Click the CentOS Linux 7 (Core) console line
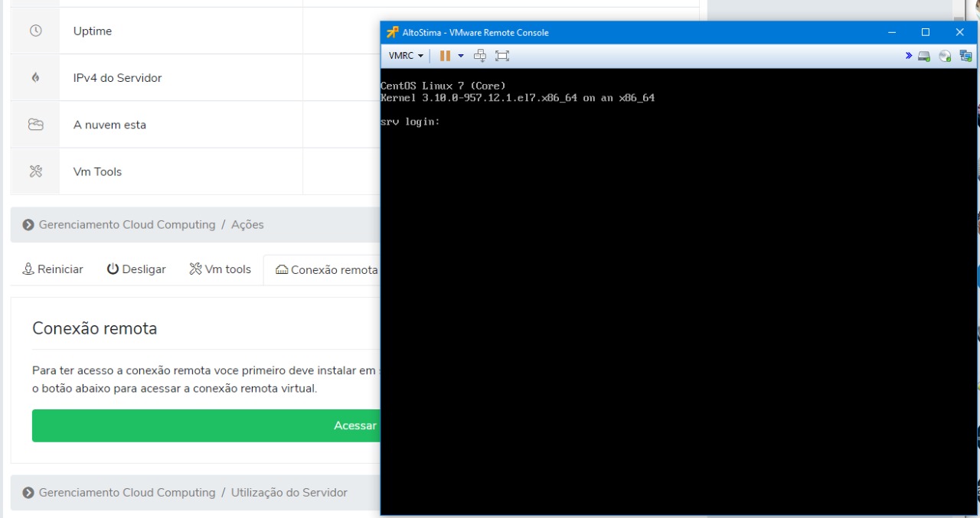 click(443, 86)
